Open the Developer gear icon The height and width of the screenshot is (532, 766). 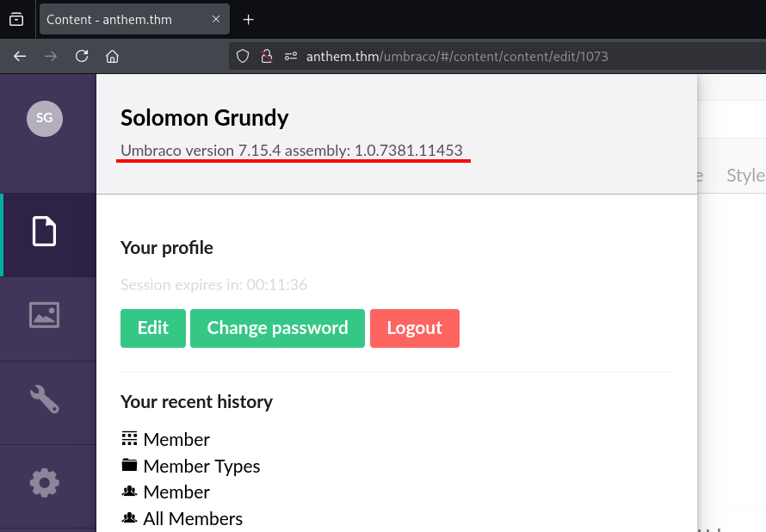coord(45,482)
